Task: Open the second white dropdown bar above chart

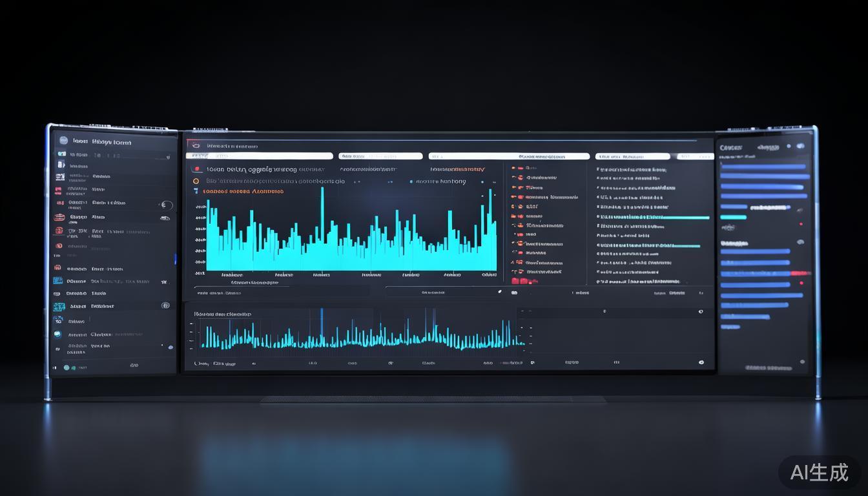Action: tap(380, 156)
